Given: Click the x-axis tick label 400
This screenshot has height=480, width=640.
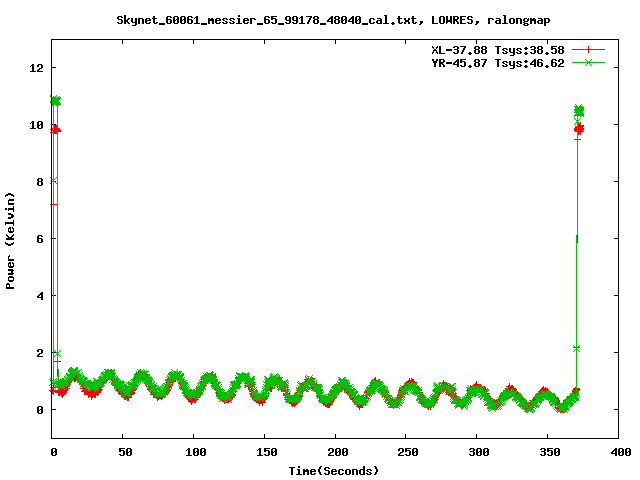Looking at the screenshot, I should pos(621,452).
